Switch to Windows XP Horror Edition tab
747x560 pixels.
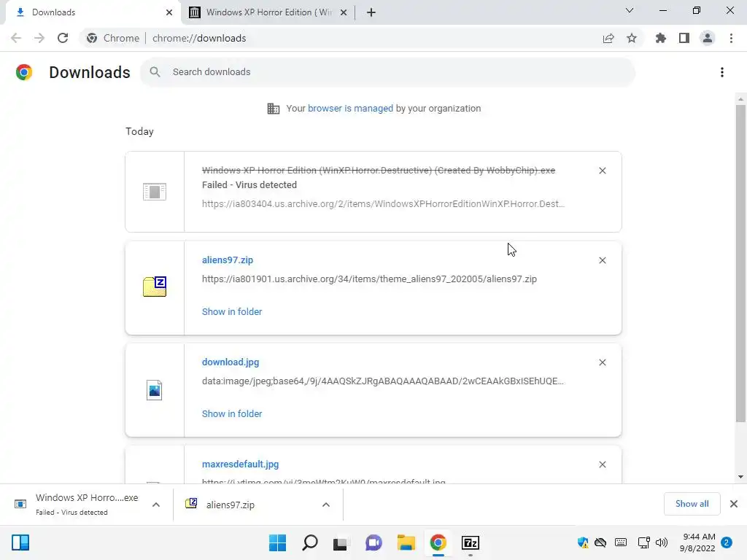click(268, 12)
